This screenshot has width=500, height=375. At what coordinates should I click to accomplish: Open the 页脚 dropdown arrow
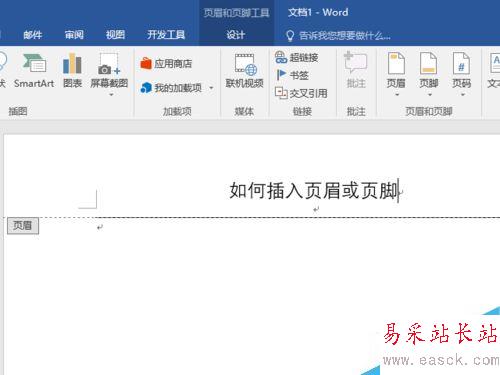pyautogui.click(x=430, y=95)
